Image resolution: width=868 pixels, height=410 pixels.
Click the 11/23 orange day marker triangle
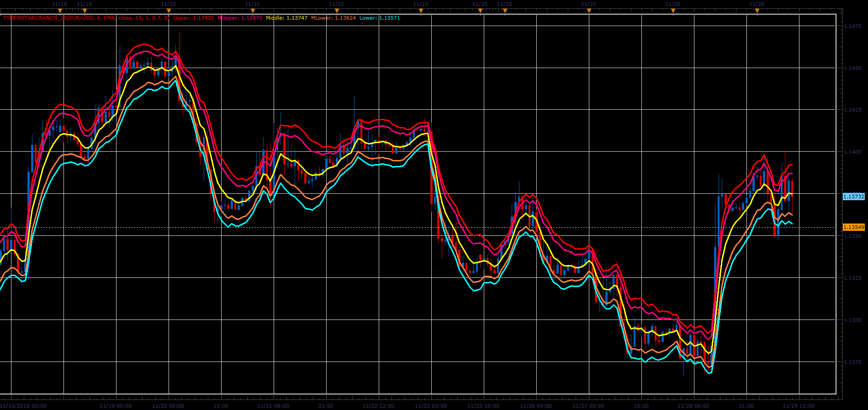pos(421,11)
